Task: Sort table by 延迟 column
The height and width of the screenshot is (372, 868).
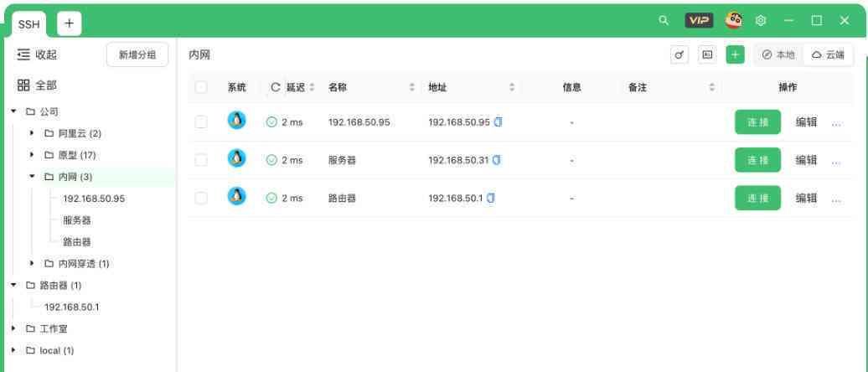Action: pos(312,87)
